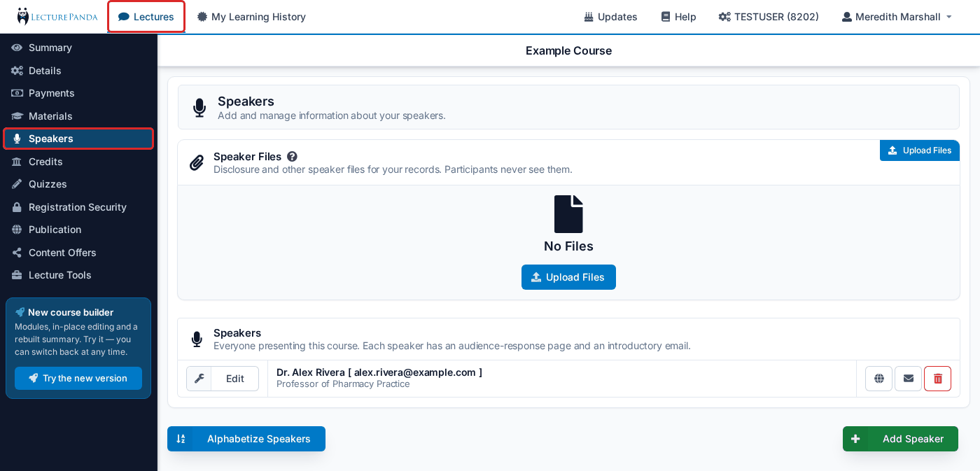Screen dimensions: 980x471
Task: Open Dr. Alex Rivera's audience-response page globe icon
Action: [878, 379]
